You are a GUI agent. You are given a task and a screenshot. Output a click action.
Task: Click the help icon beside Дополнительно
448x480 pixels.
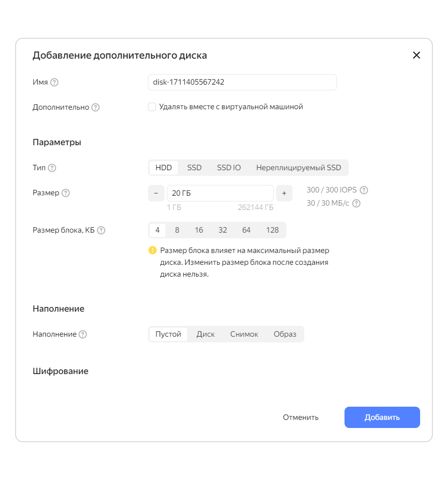point(95,107)
